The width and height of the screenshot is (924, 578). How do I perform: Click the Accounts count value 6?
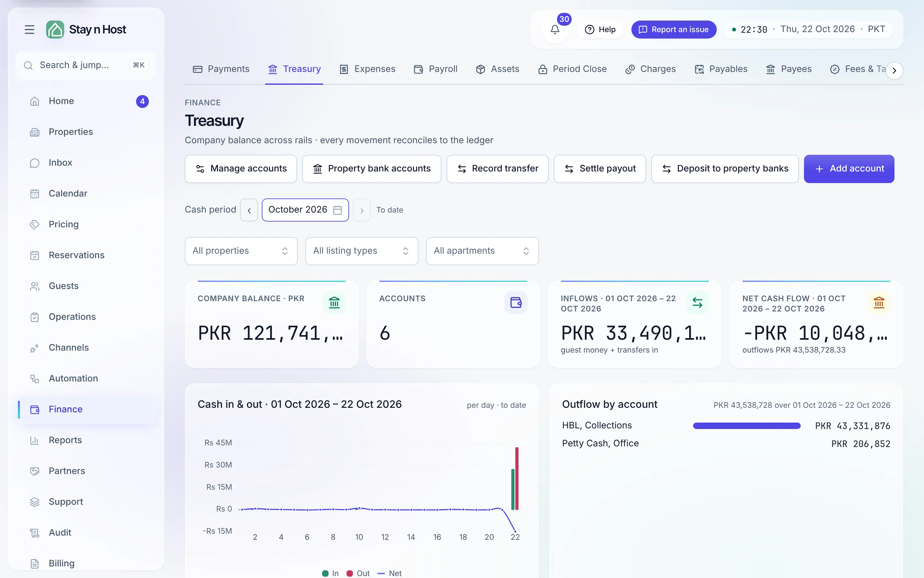[x=384, y=333]
